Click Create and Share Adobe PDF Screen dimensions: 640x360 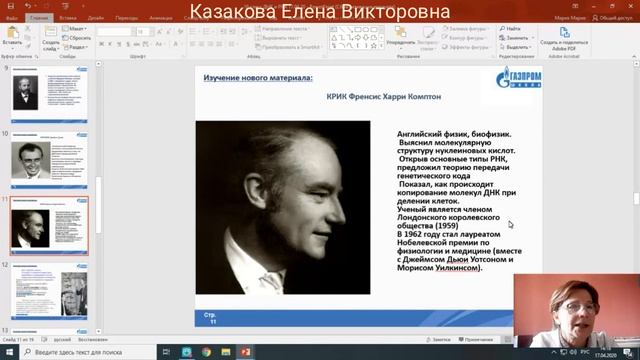point(564,39)
